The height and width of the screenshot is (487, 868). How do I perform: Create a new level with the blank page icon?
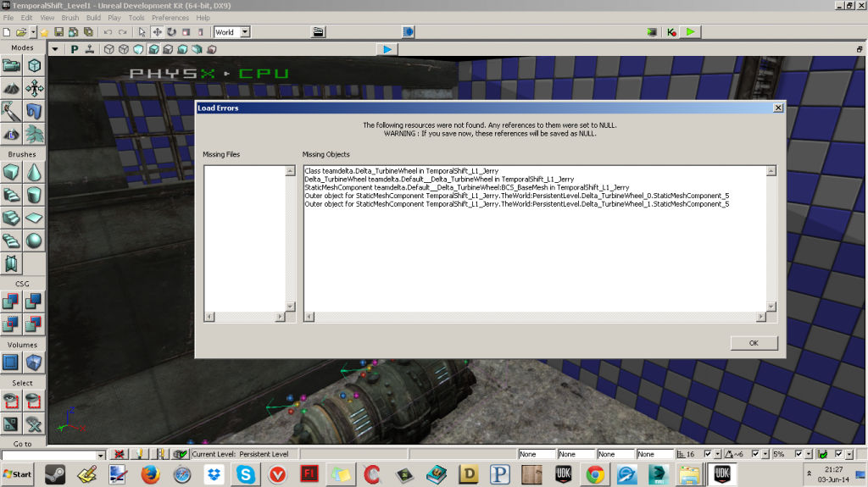click(7, 32)
